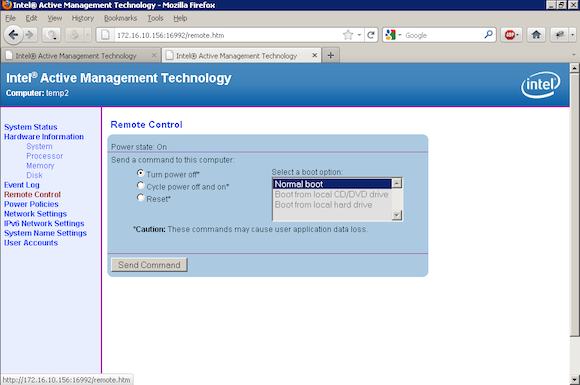
Task: Select the Reset radio button
Action: 141,197
